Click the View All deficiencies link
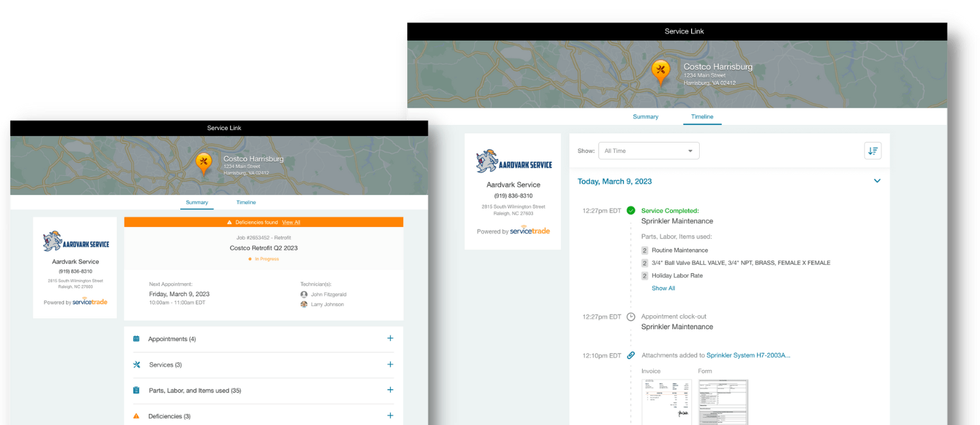The image size is (980, 425). [x=291, y=222]
